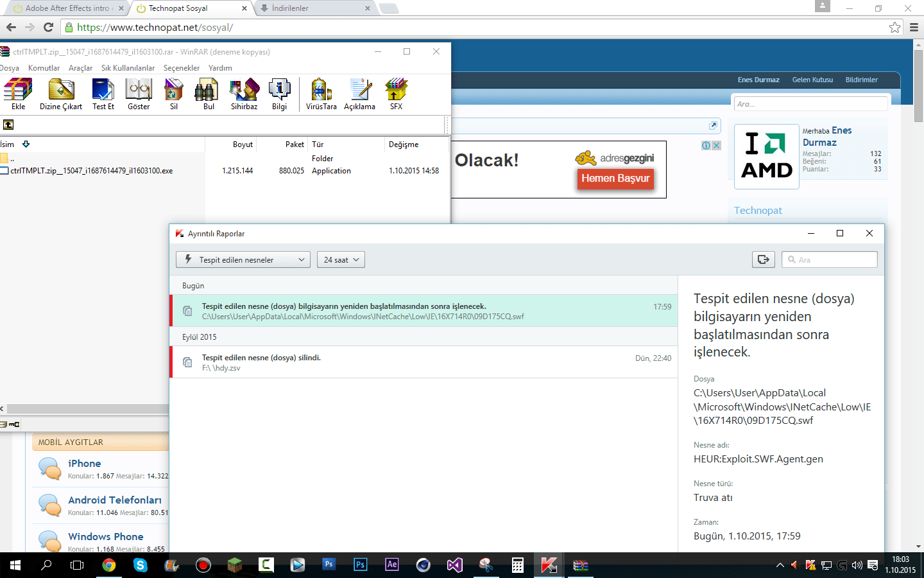Screen dimensions: 924x578
Task: Click the Göster (view) icon in WinRAR
Action: point(139,94)
